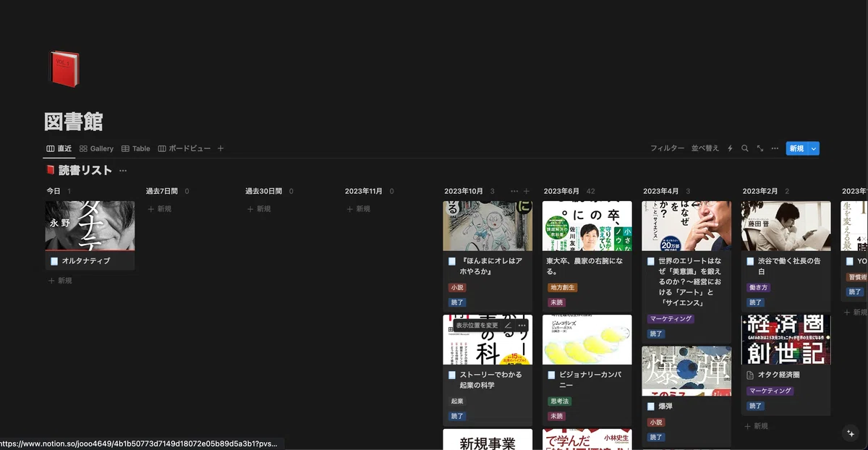Viewport: 868px width, 450px height.
Task: Click the 小説 tag on ほんまにオレはアホやろか card
Action: pyautogui.click(x=457, y=287)
